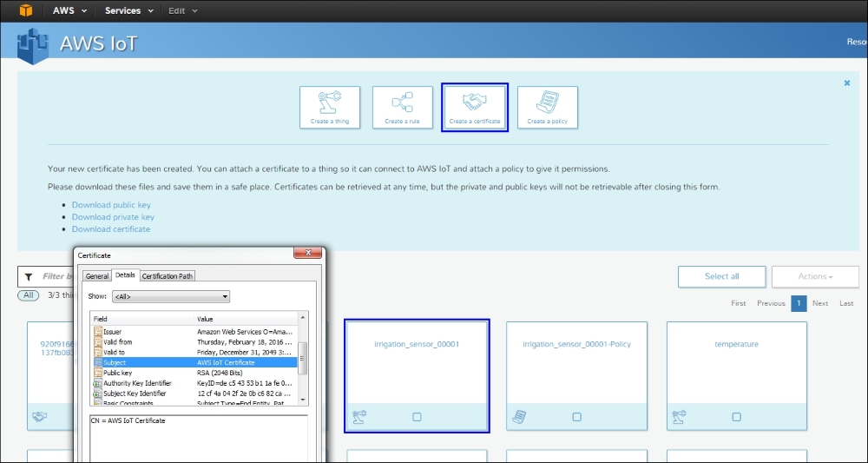Image resolution: width=868 pixels, height=463 pixels.
Task: Open the irrigation_sensor_00001-Policy card title
Action: tap(577, 344)
